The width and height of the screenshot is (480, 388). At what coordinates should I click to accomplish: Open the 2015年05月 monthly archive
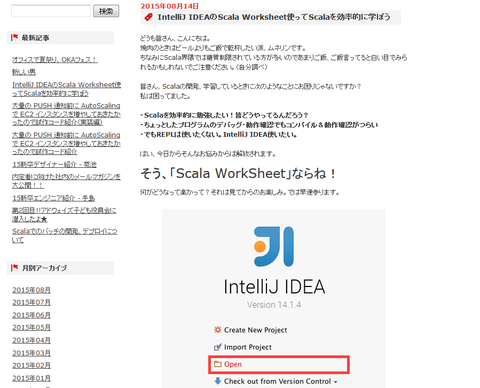click(x=31, y=327)
